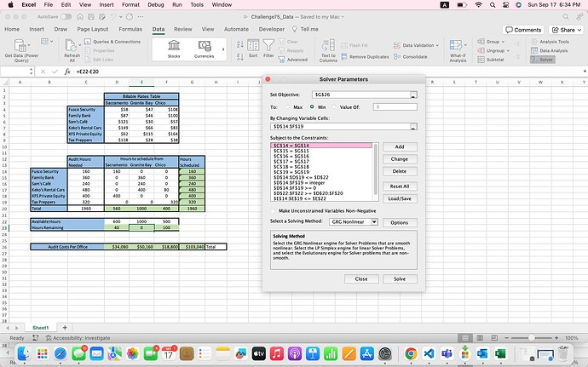Open search magnifier in Excel title bar
This screenshot has width=588, height=367.
click(566, 17)
